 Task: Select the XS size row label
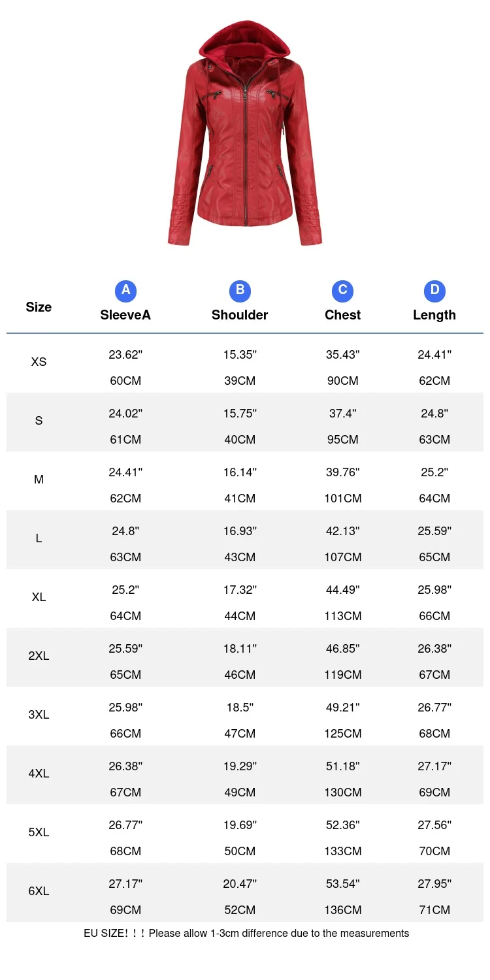click(x=39, y=362)
